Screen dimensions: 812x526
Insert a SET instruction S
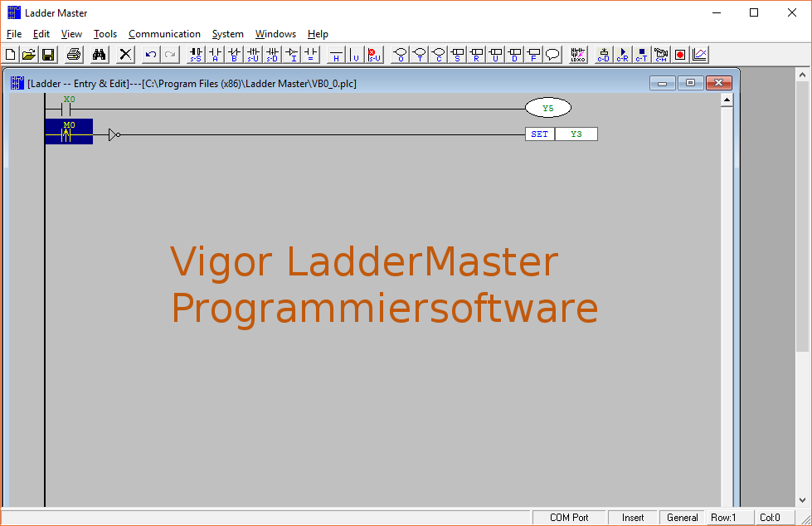(x=458, y=55)
